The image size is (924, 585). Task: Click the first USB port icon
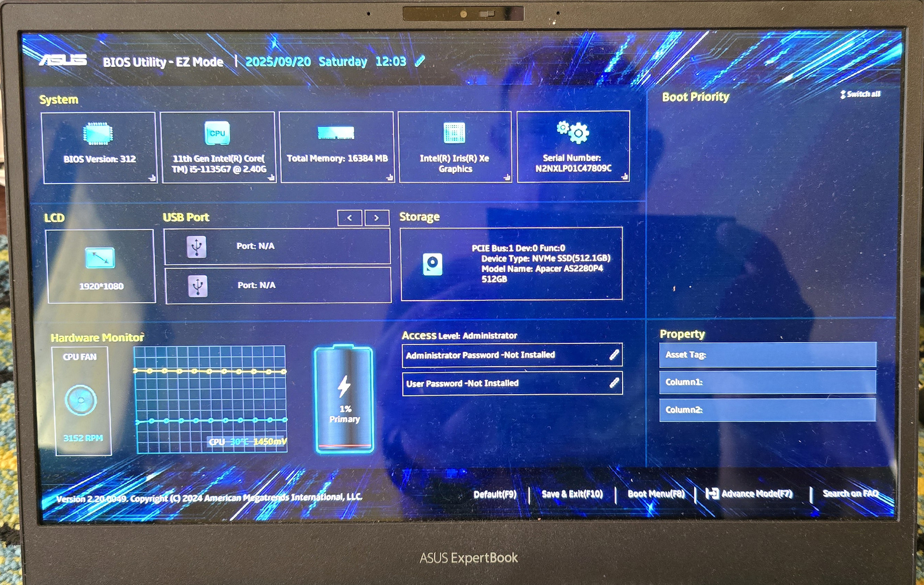(197, 247)
